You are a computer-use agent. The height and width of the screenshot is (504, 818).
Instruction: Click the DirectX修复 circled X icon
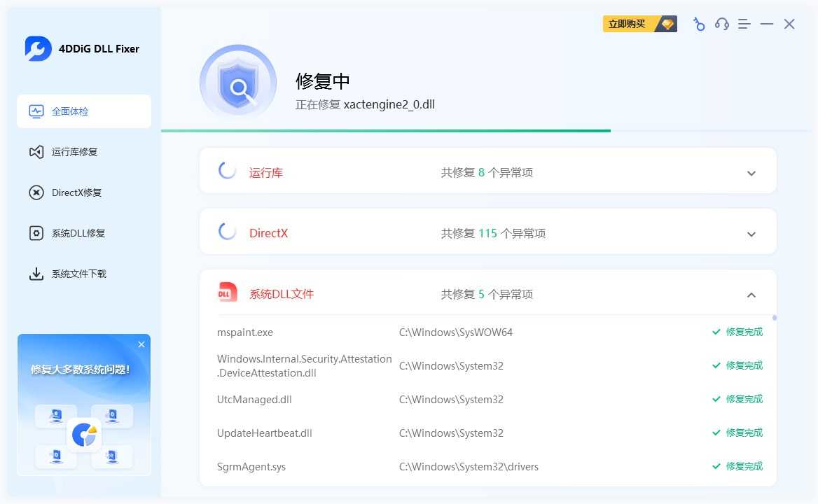(36, 192)
